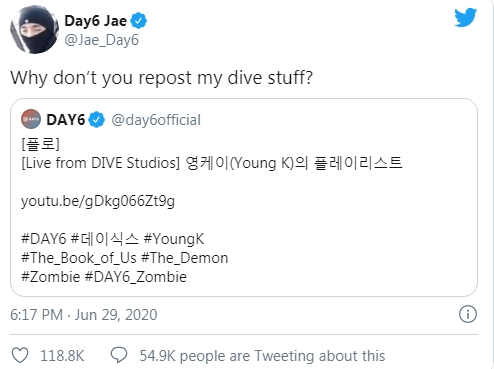Visit the @Jae_Day6 handle
Screen dimensions: 494x369
click(101, 40)
